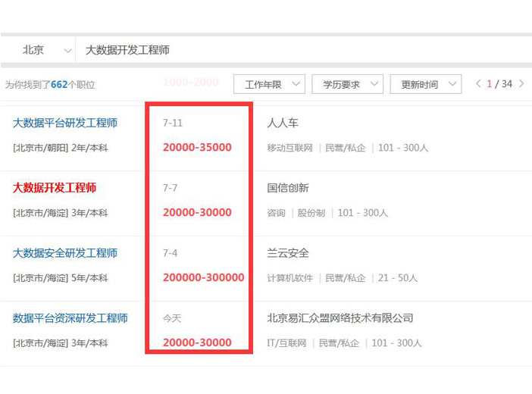The image size is (532, 394).
Task: View the 北京易汇众盟网络技术有限公司 company page
Action: point(340,318)
